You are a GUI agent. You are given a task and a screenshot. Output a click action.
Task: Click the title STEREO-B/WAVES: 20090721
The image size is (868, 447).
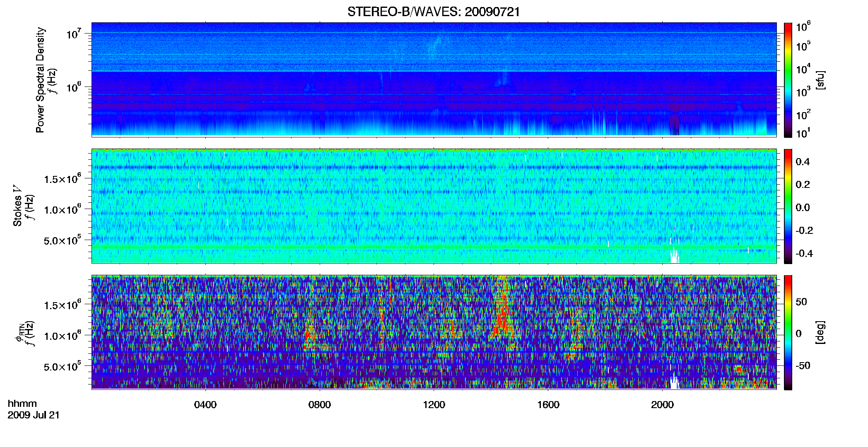pyautogui.click(x=434, y=12)
